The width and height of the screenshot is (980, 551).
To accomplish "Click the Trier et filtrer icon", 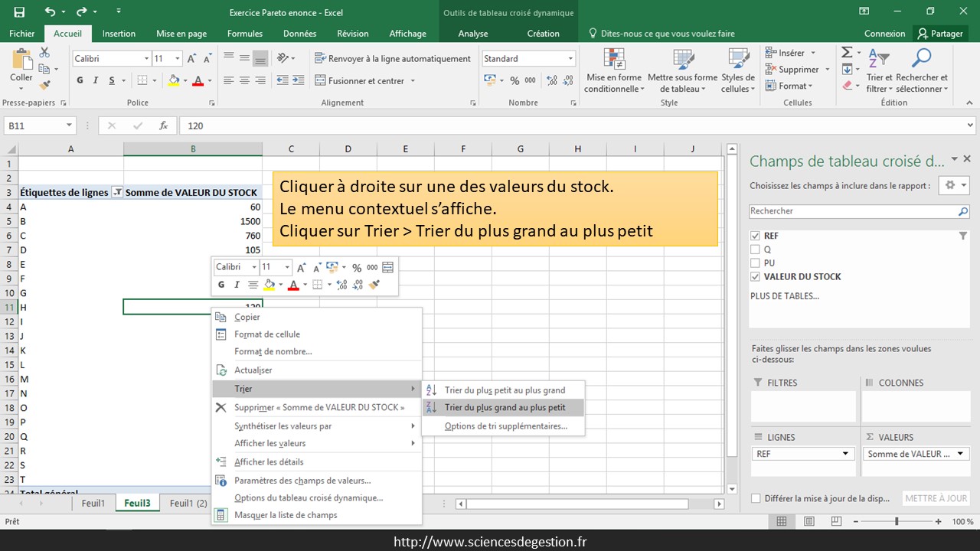I will [879, 70].
